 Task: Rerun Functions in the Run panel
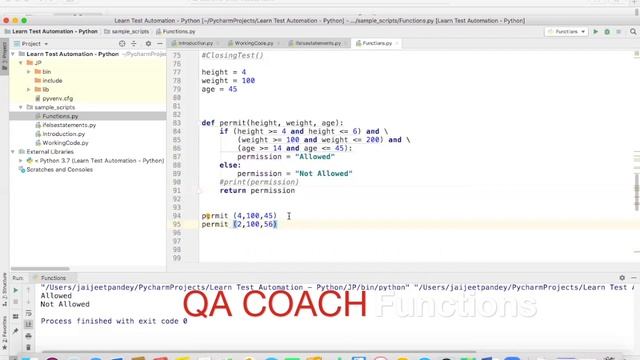(16, 290)
